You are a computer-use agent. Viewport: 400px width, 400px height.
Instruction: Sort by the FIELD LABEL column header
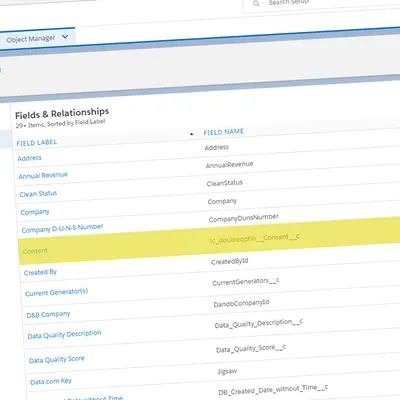coord(37,142)
